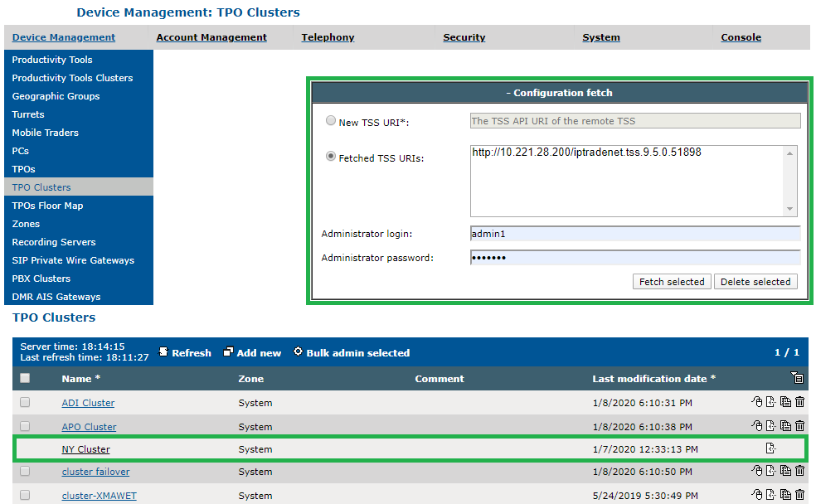The height and width of the screenshot is (504, 816).
Task: Select the fetched URI http://10.221.28.200/iptradenet.tss.9.5.0.51898
Action: (586, 152)
